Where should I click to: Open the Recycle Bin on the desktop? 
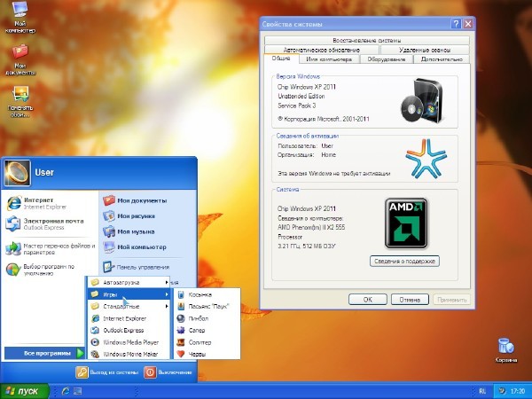pos(506,350)
